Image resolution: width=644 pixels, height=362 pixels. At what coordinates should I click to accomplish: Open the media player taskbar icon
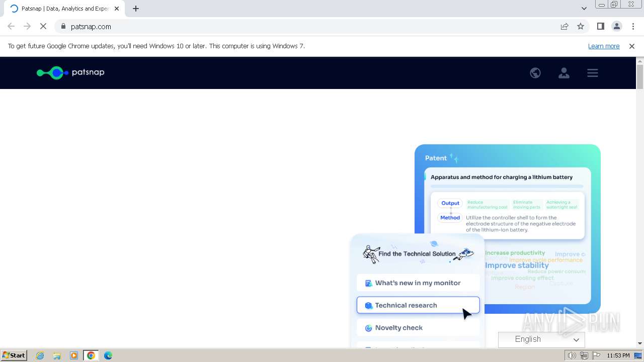(x=74, y=355)
